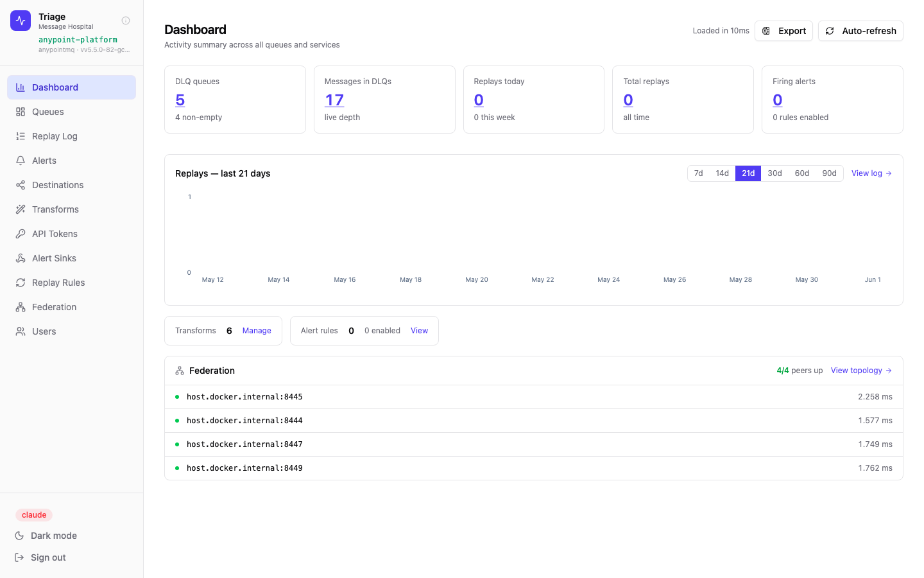Select peer host.docker.internal:8447 row
924x578 pixels.
click(x=534, y=444)
